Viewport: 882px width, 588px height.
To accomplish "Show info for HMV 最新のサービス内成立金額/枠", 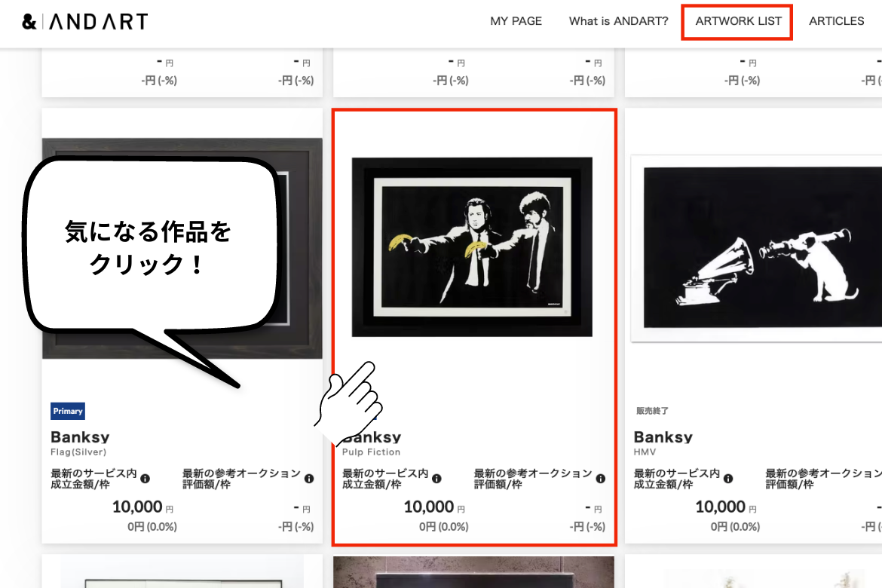I will coord(728,479).
